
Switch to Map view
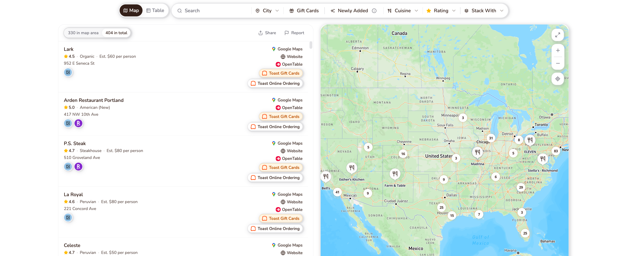tap(131, 10)
